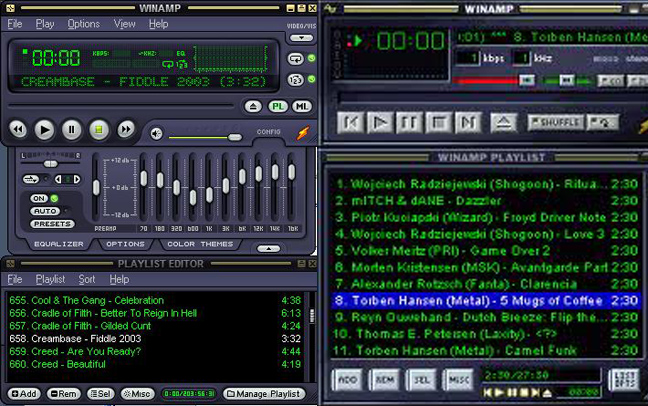
Task: Open File menu in Playlist Editor
Action: (15, 280)
